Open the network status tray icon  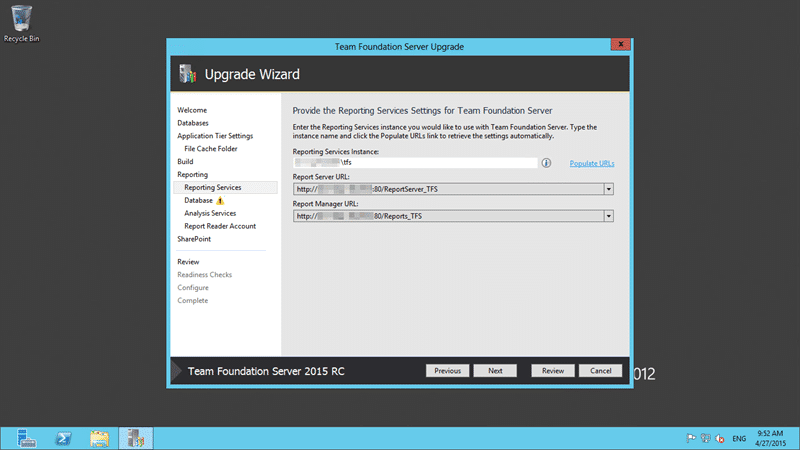point(705,438)
